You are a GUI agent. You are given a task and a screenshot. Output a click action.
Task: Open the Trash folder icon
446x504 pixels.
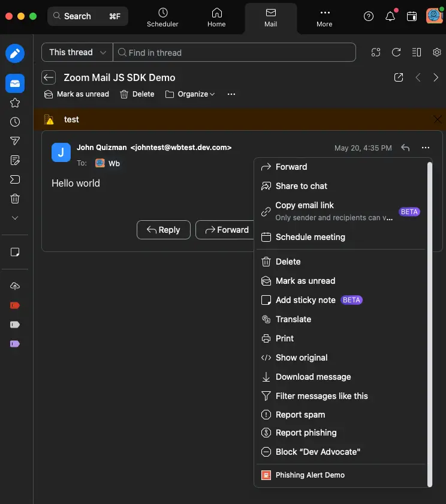click(15, 198)
